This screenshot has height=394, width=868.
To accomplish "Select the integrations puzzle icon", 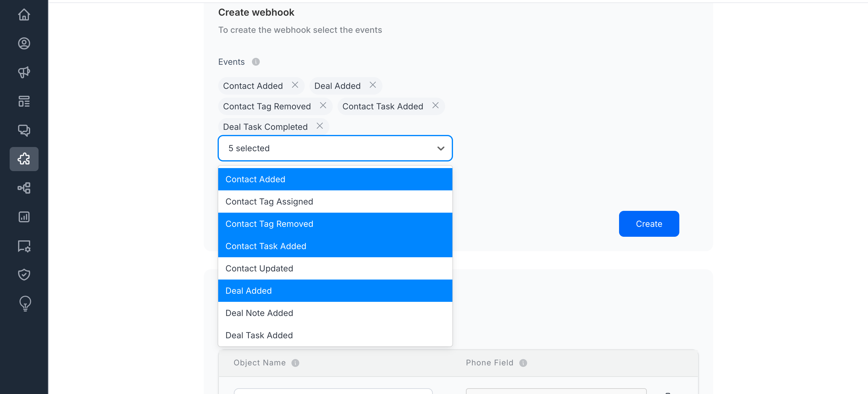I will (x=24, y=159).
